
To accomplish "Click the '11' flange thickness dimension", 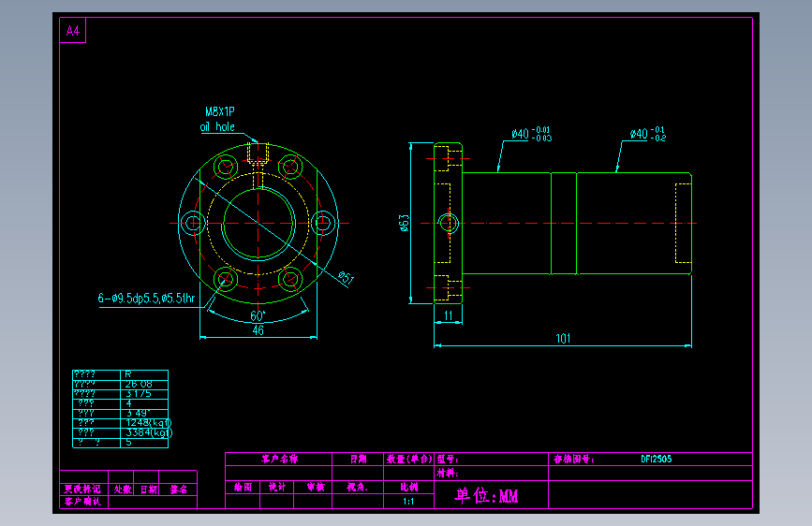I will (449, 315).
